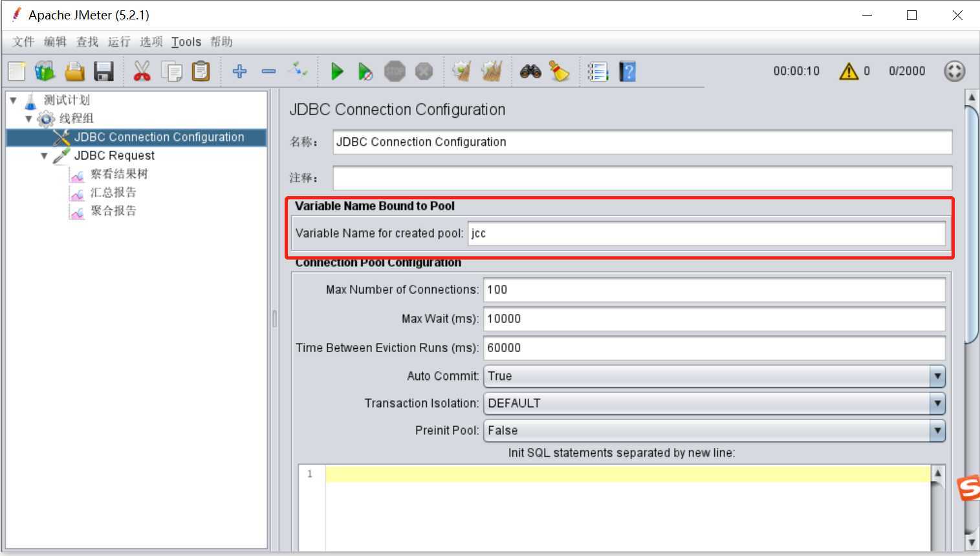The image size is (980, 556).
Task: Click the Variable Name for created pool field
Action: (706, 234)
